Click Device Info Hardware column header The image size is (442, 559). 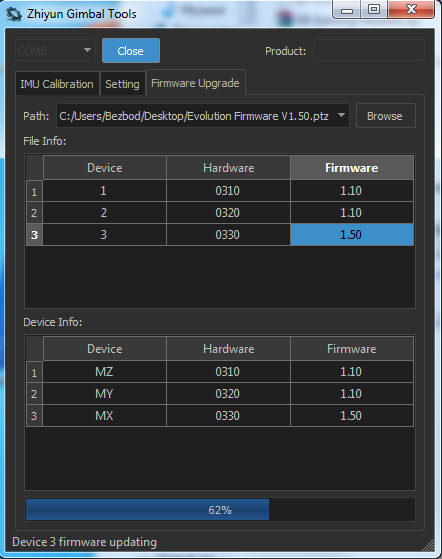(x=228, y=349)
